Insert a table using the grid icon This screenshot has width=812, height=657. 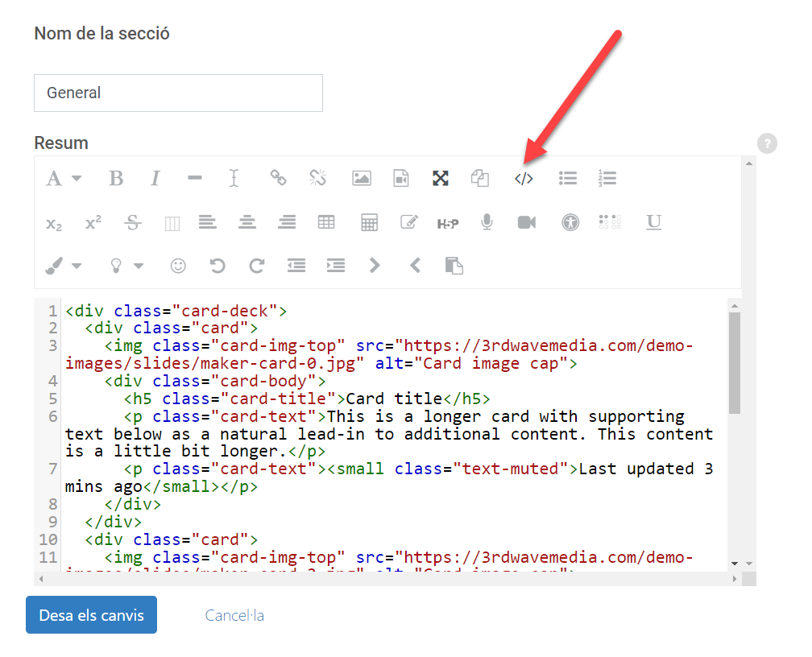pos(326,222)
